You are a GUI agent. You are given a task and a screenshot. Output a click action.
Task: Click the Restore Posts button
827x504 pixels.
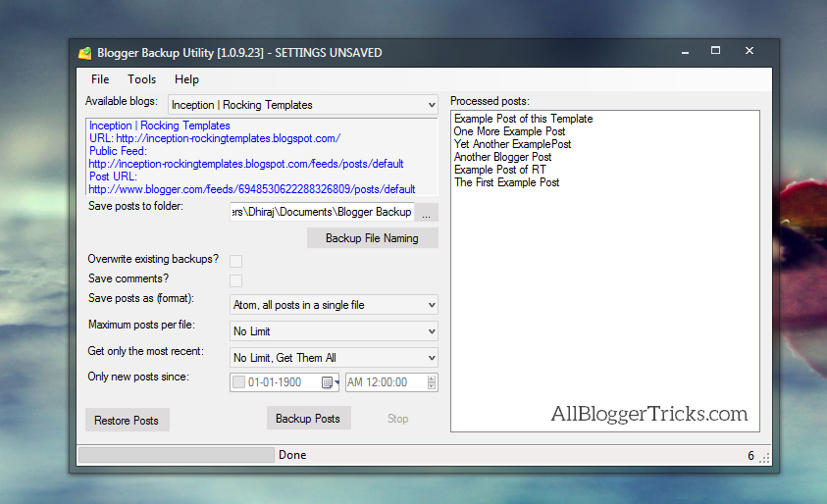[x=128, y=420]
